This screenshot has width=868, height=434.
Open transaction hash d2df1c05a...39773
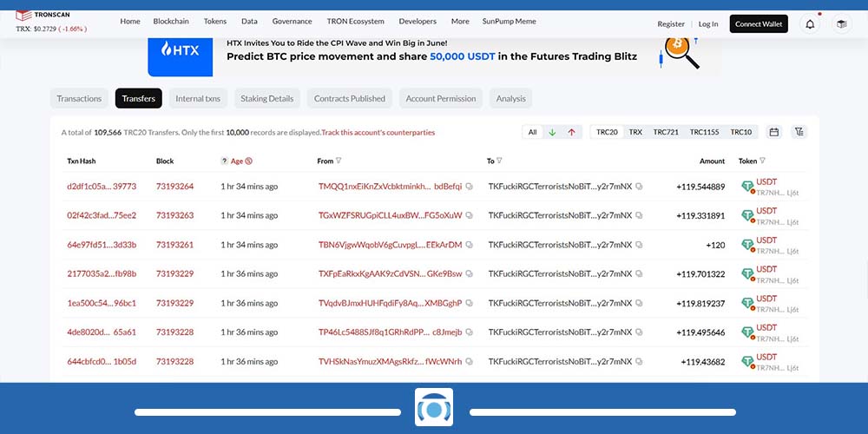102,187
